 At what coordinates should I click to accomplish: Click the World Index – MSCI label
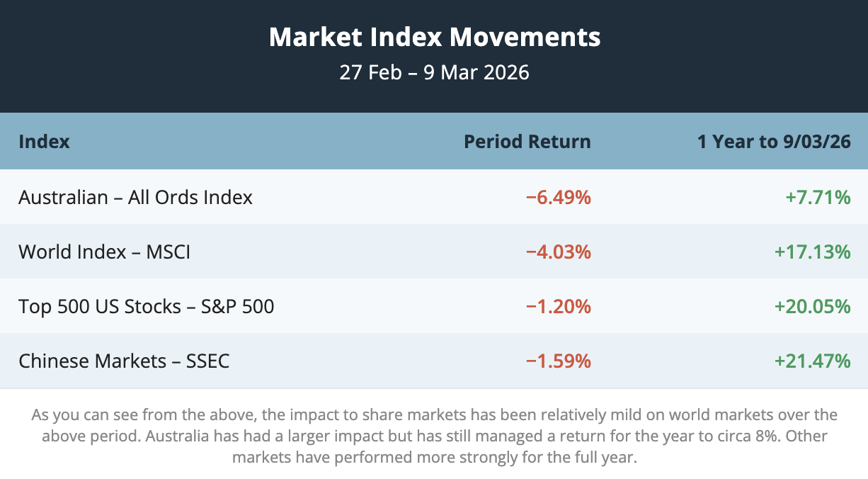[104, 252]
